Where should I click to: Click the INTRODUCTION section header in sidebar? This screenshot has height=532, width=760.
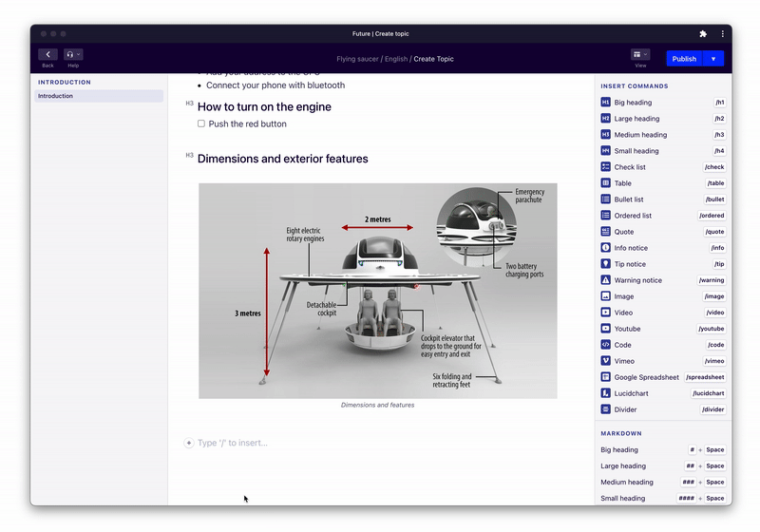pyautogui.click(x=65, y=83)
